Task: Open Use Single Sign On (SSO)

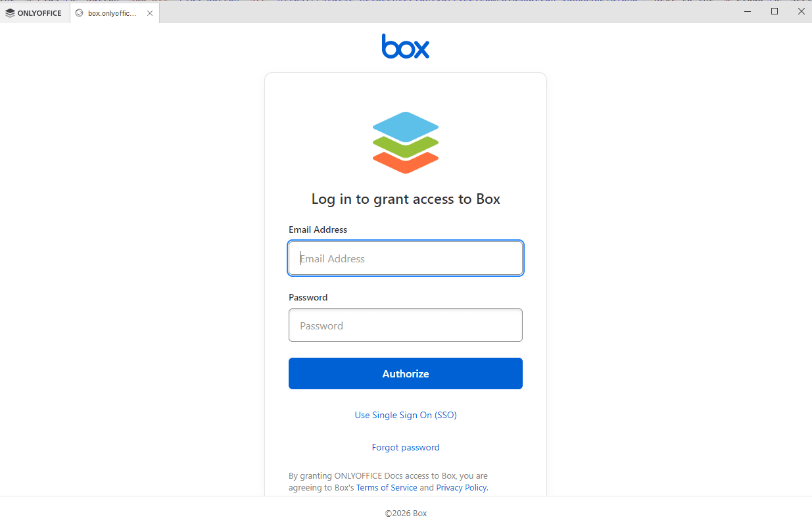Action: (x=405, y=415)
